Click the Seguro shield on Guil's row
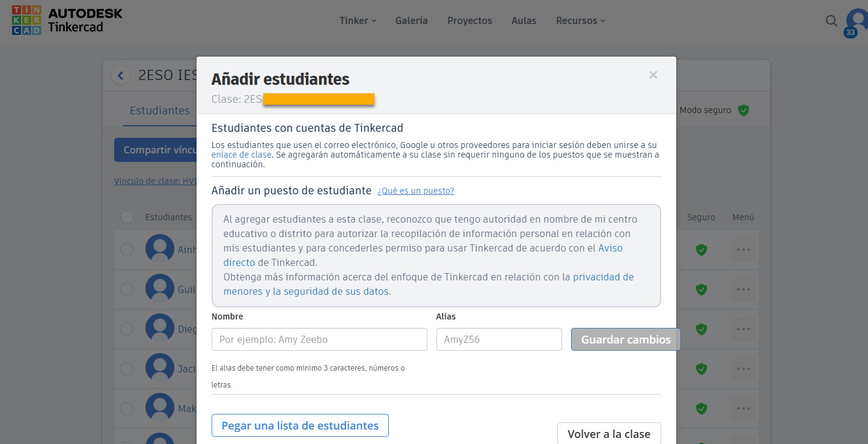This screenshot has height=444, width=868. 701,289
